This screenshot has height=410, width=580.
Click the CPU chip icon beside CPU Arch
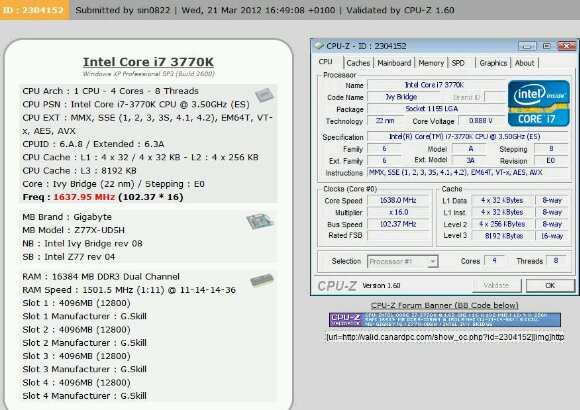264,95
